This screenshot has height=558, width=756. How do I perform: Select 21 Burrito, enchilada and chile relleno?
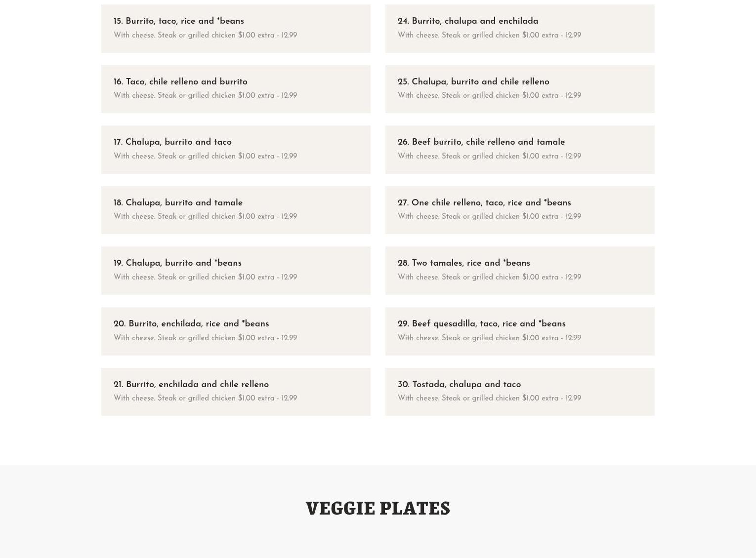[x=236, y=392]
